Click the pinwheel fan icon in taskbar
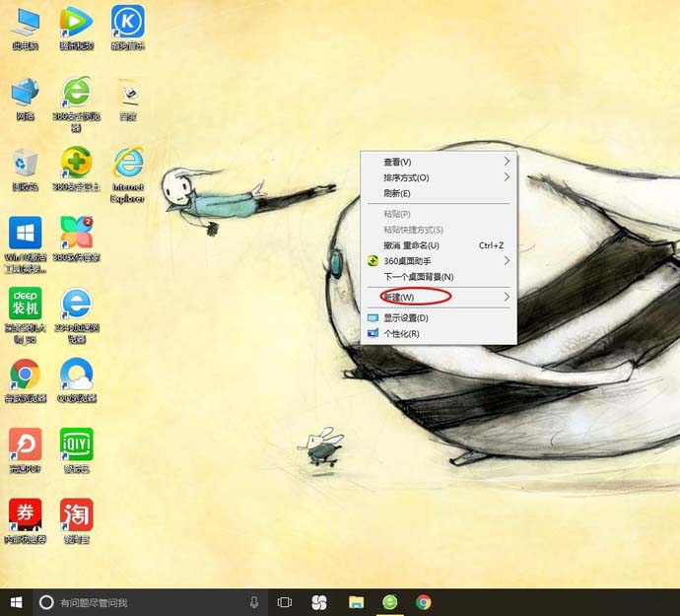This screenshot has height=616, width=680. (319, 602)
